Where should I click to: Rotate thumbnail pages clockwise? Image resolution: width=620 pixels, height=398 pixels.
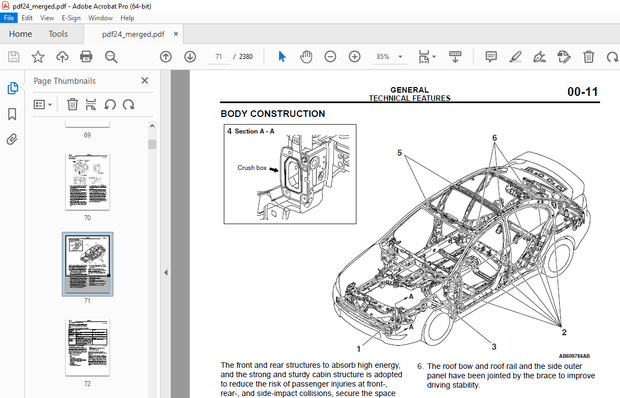129,104
